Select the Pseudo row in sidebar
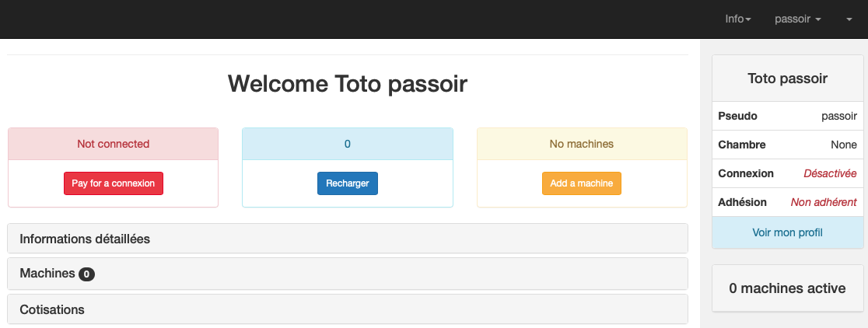This screenshot has height=328, width=868. click(x=787, y=116)
